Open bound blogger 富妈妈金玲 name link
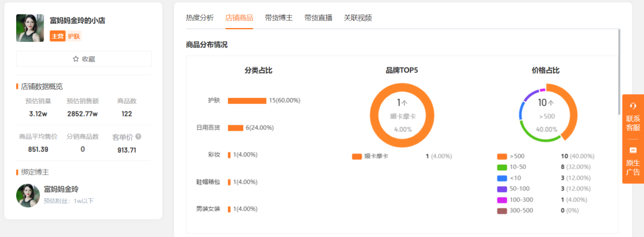This screenshot has width=644, height=237. click(x=61, y=189)
